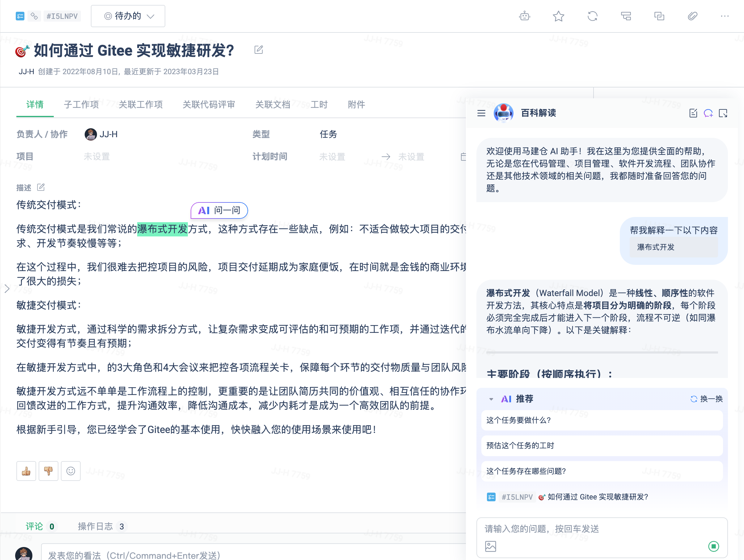
Task: Open the 附件 tab
Action: 357,104
